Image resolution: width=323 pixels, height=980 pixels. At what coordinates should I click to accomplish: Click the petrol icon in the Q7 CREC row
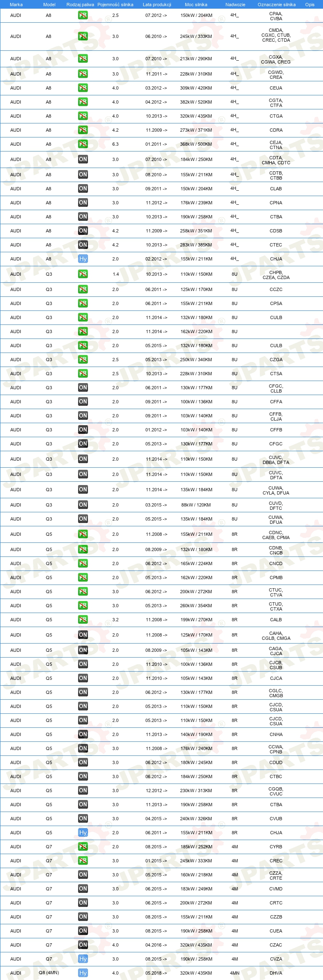click(x=83, y=861)
